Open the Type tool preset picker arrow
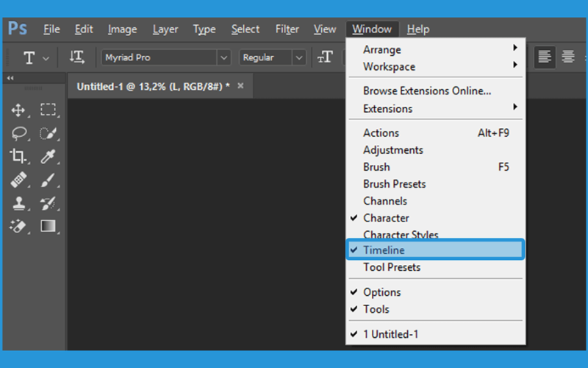Screen dimensions: 588x368 (46, 59)
